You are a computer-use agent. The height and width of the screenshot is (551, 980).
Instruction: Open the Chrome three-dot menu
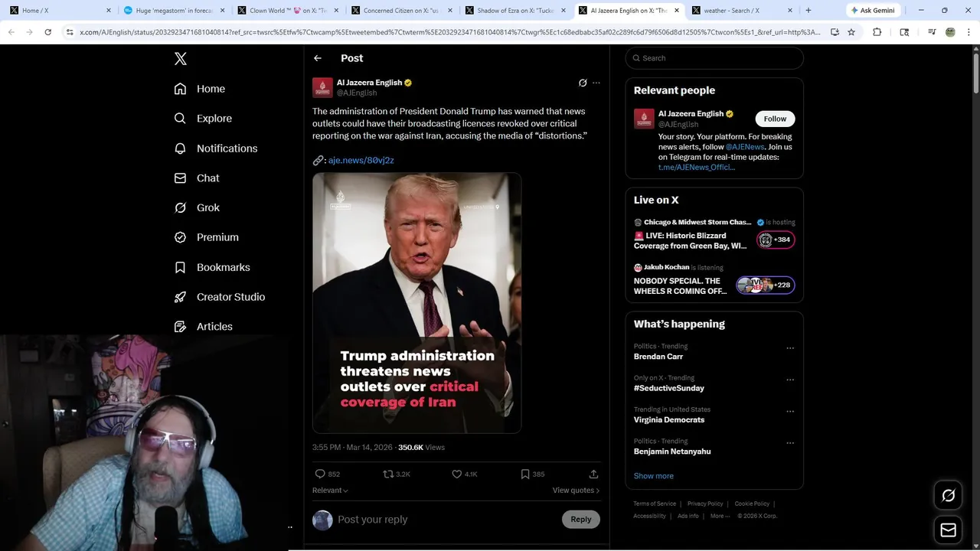pyautogui.click(x=969, y=32)
